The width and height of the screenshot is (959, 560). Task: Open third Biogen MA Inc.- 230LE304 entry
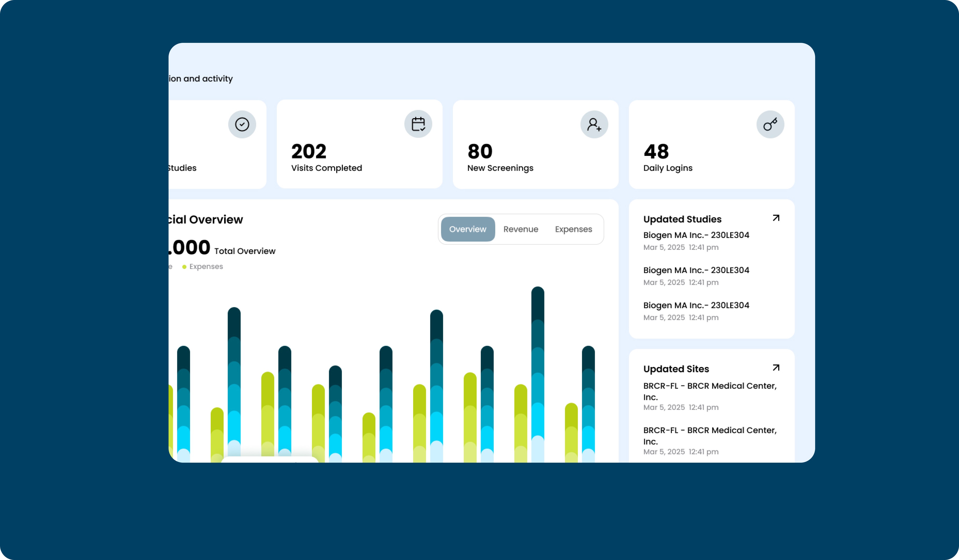pyautogui.click(x=696, y=305)
